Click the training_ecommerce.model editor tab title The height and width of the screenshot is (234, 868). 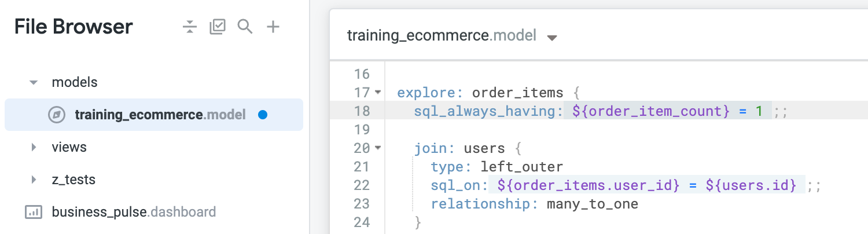(442, 36)
